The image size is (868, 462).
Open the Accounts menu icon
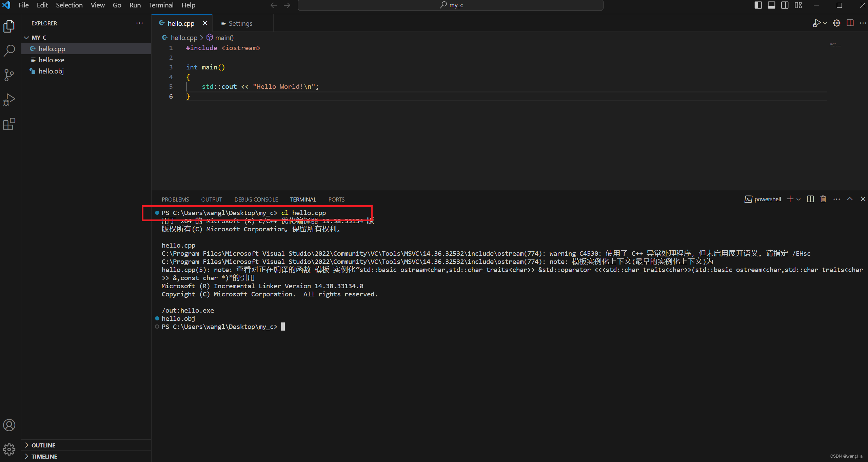(9, 425)
